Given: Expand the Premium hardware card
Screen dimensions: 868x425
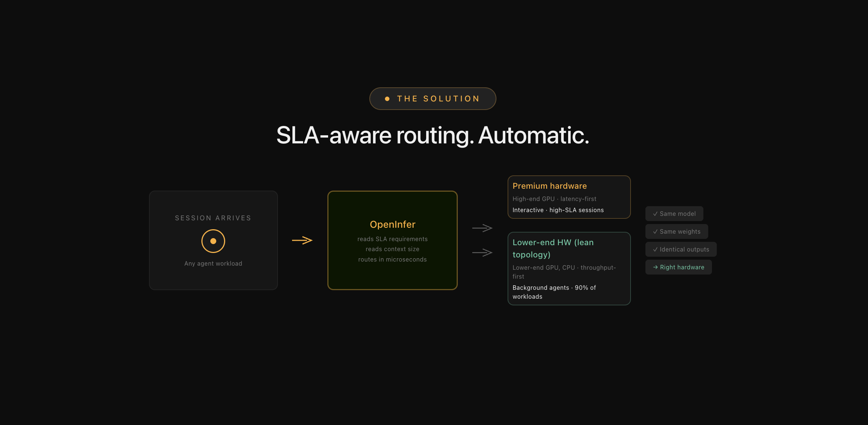Looking at the screenshot, I should (x=569, y=197).
